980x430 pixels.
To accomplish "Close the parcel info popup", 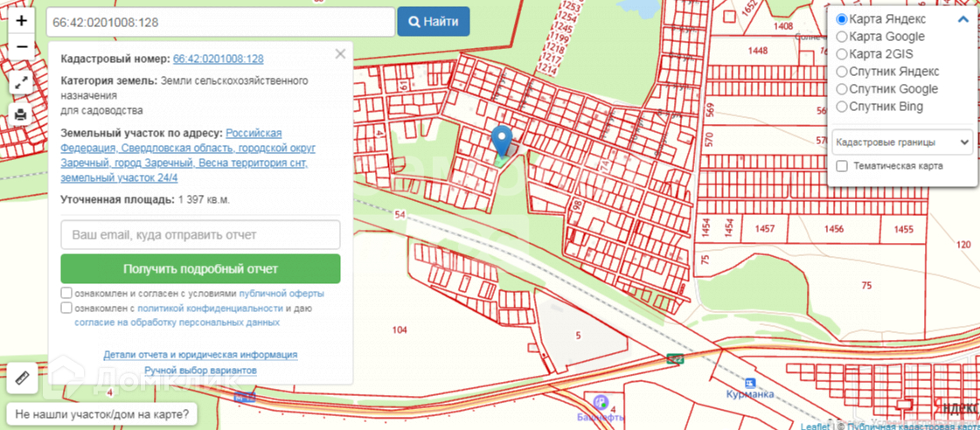I will tap(340, 54).
